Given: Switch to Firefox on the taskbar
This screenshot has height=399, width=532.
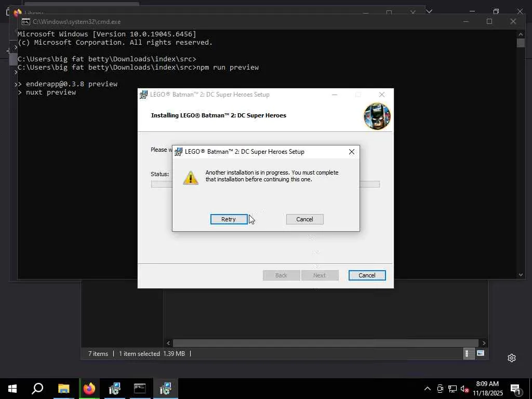Looking at the screenshot, I should coord(89,389).
